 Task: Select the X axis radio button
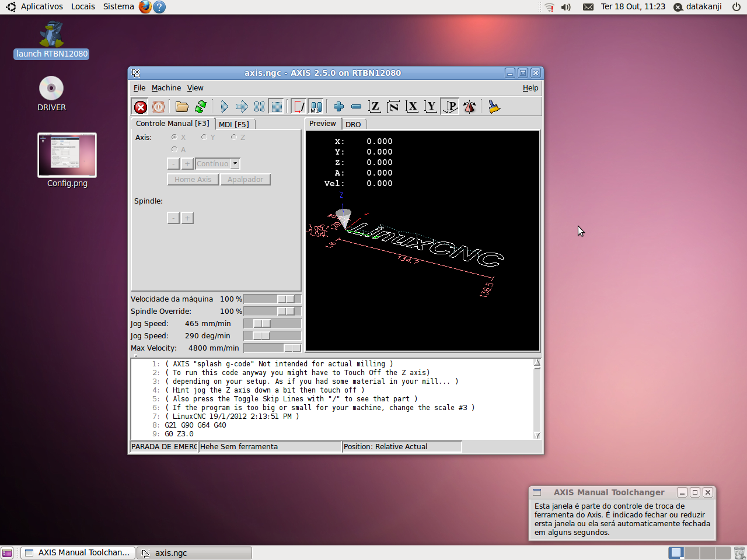click(174, 137)
